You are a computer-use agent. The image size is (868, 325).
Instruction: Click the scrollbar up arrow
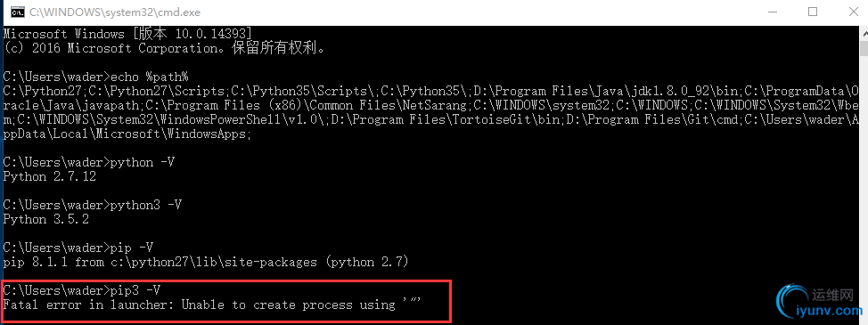[x=864, y=33]
